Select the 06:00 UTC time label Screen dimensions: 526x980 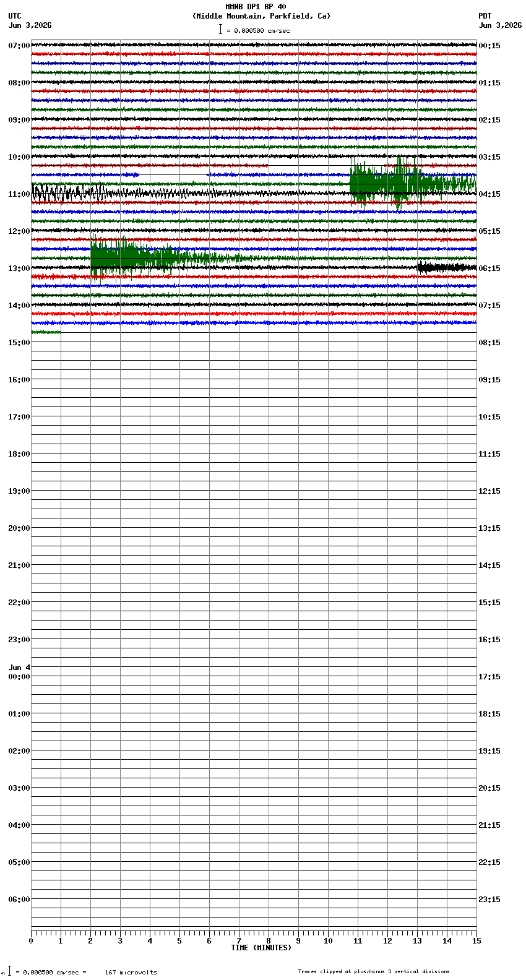[x=19, y=900]
